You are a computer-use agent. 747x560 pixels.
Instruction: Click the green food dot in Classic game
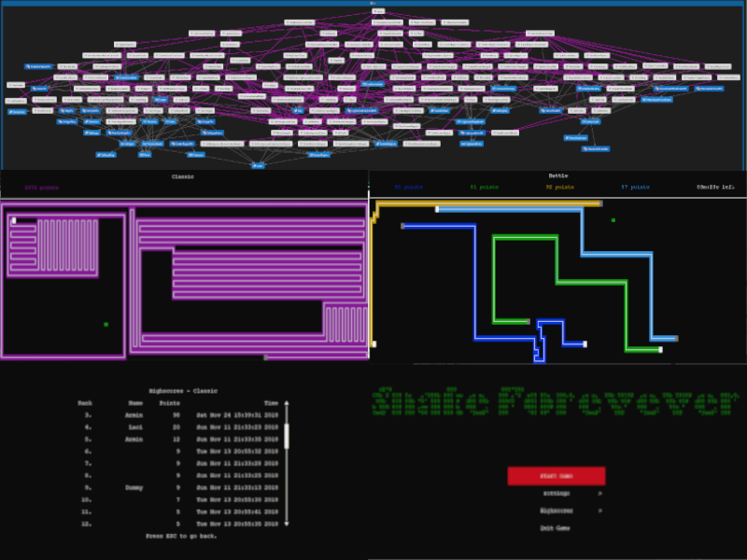(106, 325)
